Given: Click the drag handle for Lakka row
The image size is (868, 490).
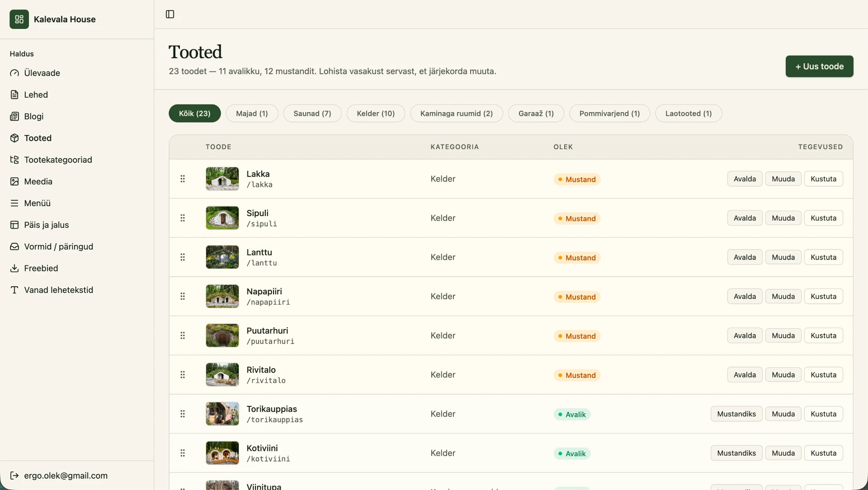Looking at the screenshot, I should (x=183, y=179).
